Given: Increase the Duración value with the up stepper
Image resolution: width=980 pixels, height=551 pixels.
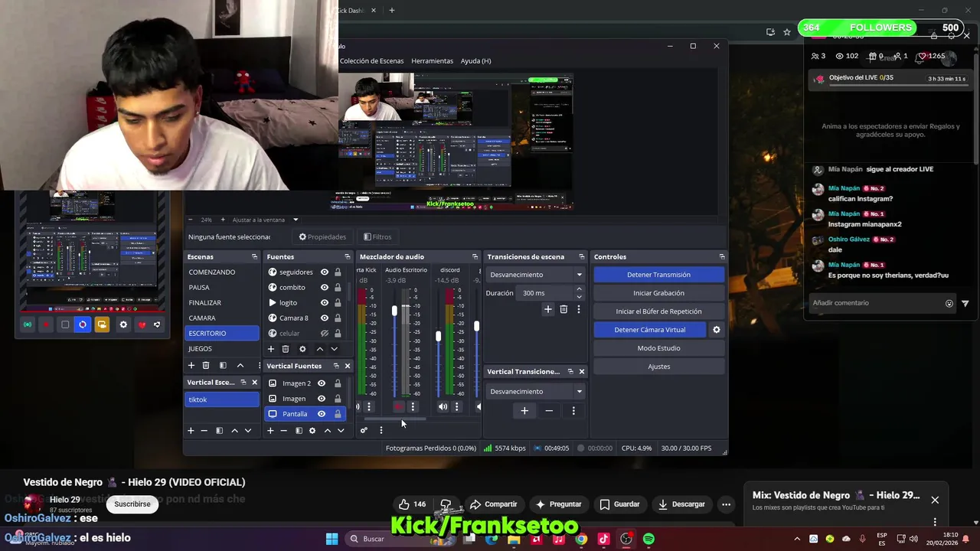Looking at the screenshot, I should pos(579,289).
